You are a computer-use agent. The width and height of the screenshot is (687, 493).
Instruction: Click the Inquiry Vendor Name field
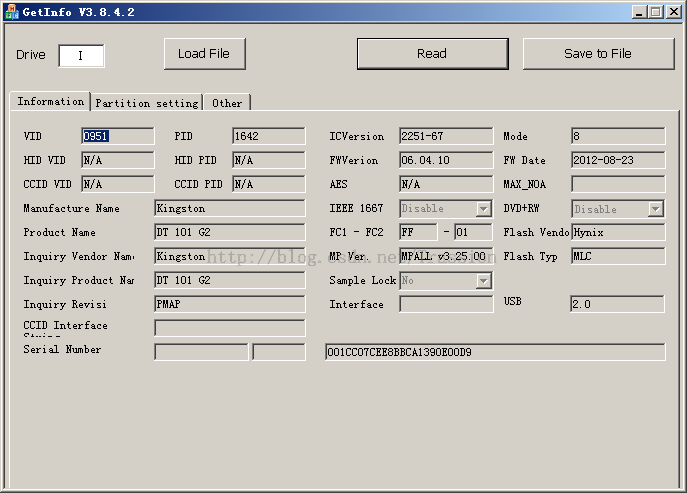[230, 256]
